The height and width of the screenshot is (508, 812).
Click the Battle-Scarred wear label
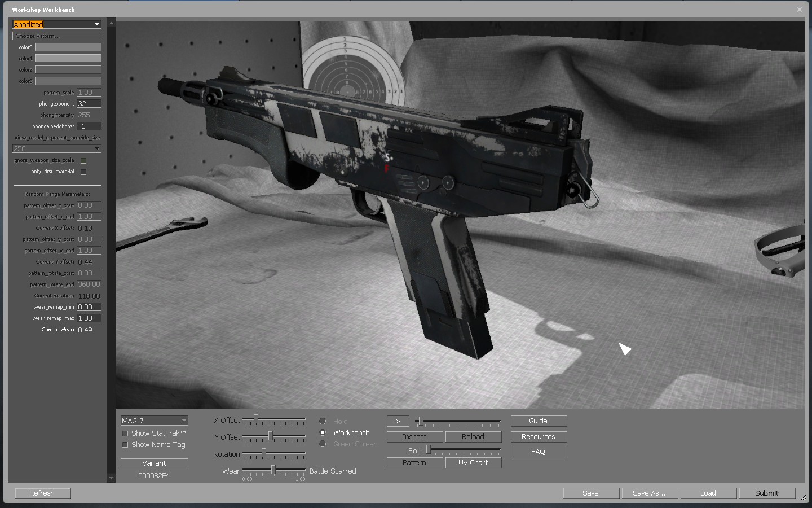point(333,471)
